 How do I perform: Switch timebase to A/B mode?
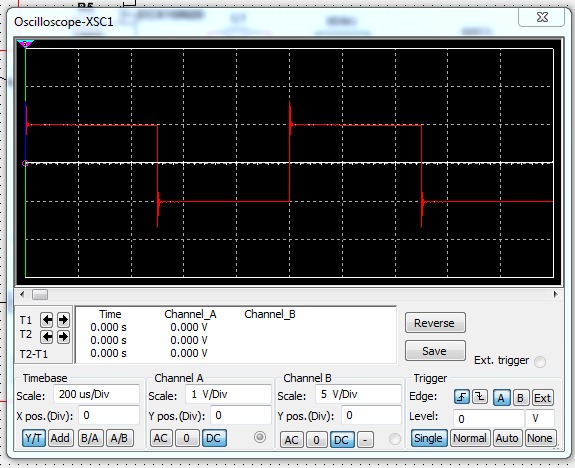(119, 438)
